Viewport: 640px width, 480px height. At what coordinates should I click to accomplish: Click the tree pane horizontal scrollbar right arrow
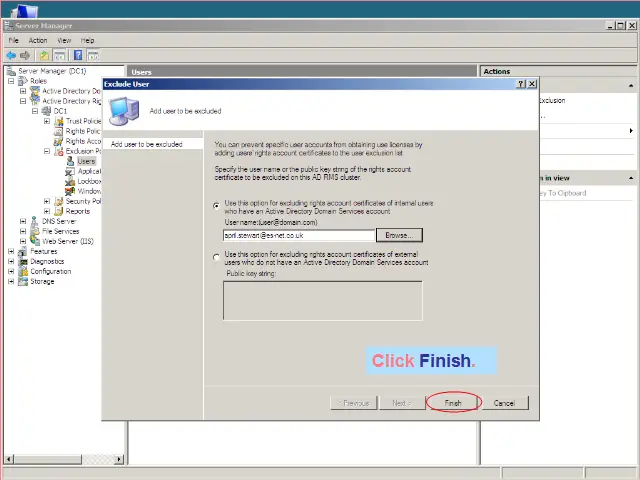tap(119, 459)
